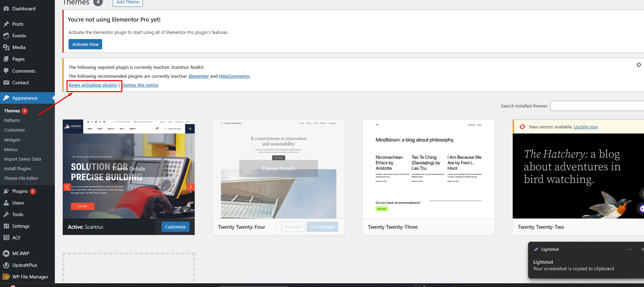The image size is (644, 287).
Task: Activate the Twenty Twenty-Four theme
Action: [293, 227]
